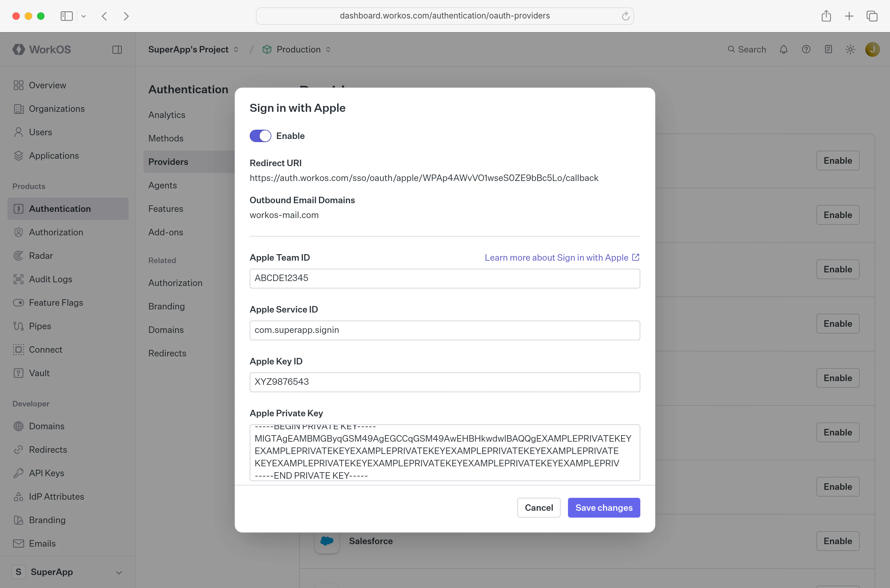Open Organizations in the sidebar
This screenshot has width=890, height=588.
[x=68, y=109]
